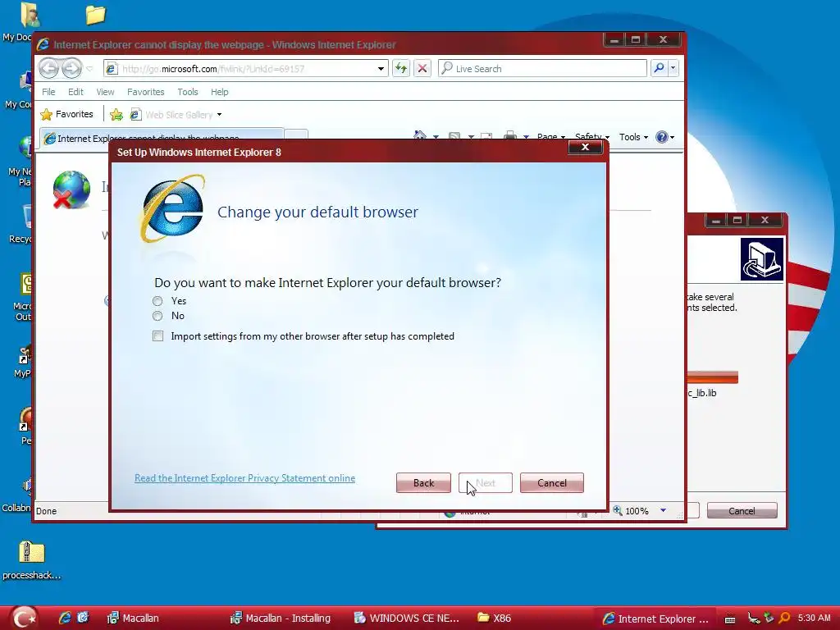
Task: Open the Safety dropdown in command bar
Action: (591, 137)
